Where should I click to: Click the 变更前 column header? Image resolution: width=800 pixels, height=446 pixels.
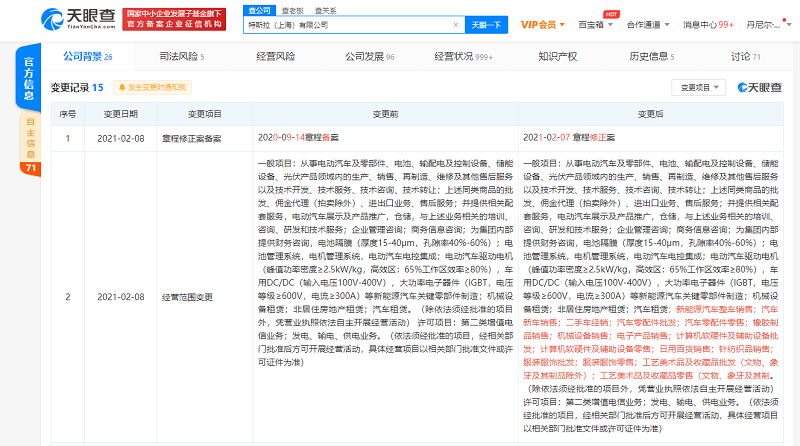(x=385, y=114)
